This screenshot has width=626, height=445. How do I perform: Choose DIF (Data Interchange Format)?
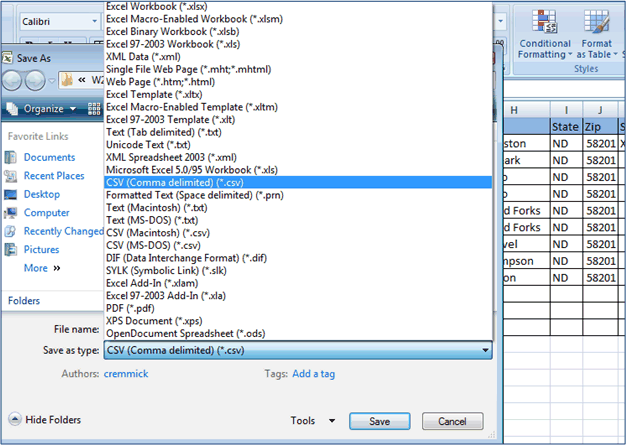point(298,258)
